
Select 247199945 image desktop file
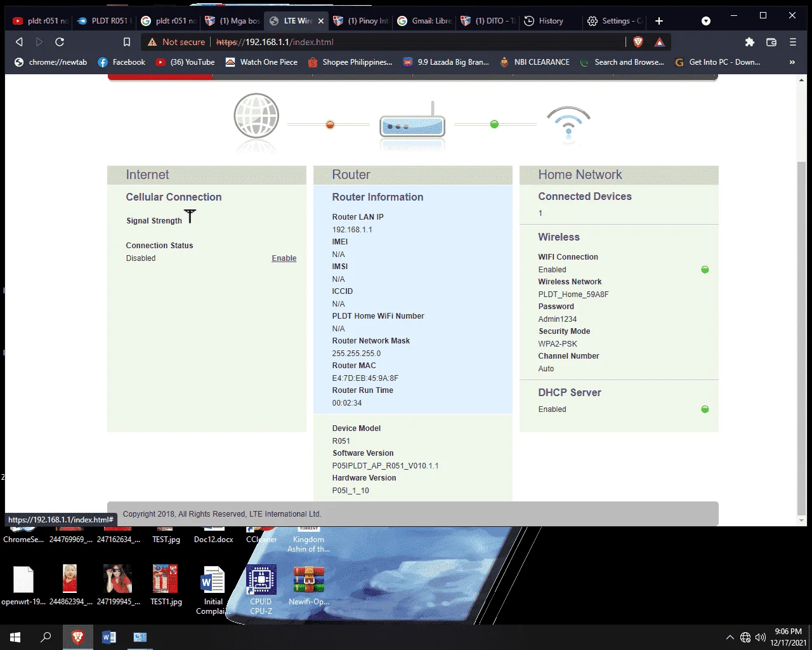118,585
